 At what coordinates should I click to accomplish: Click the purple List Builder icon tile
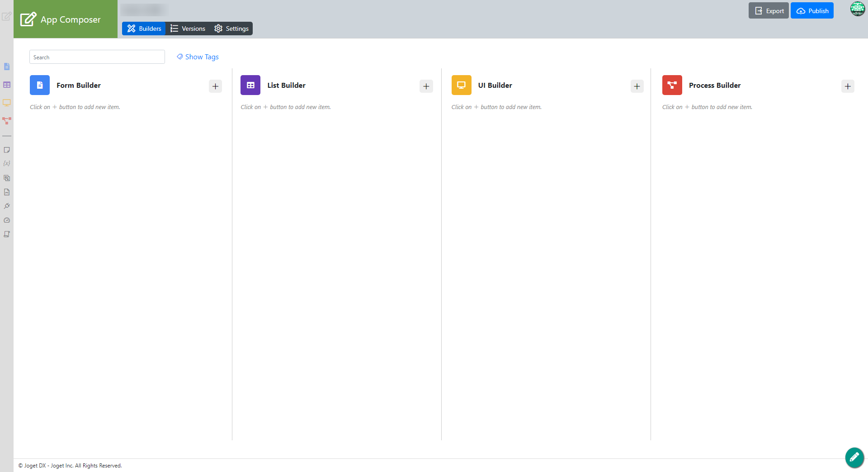(x=250, y=85)
